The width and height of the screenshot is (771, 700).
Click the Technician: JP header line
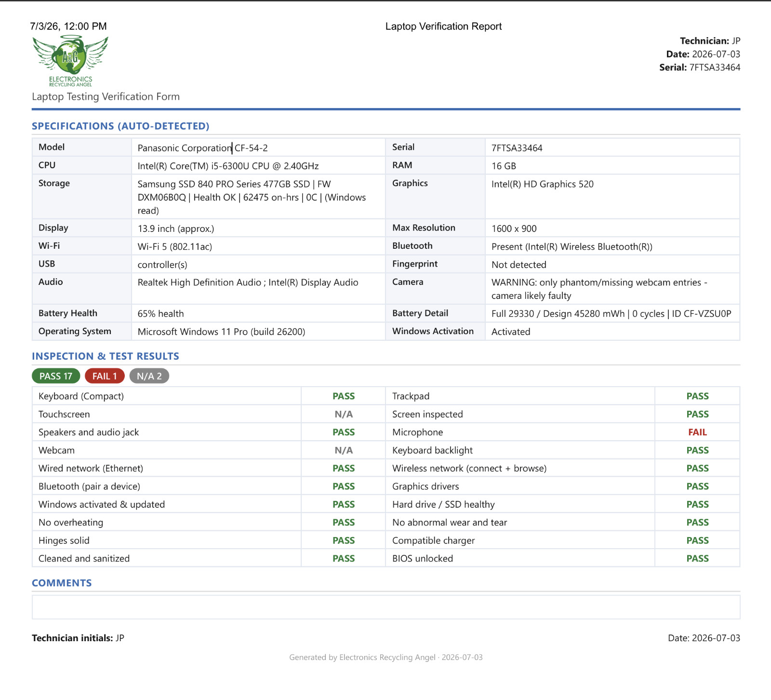710,41
